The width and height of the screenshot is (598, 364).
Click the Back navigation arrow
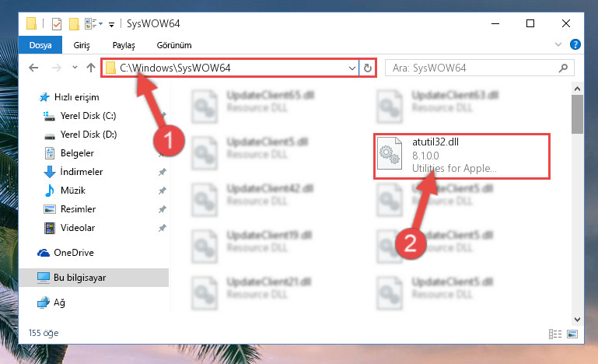[33, 68]
